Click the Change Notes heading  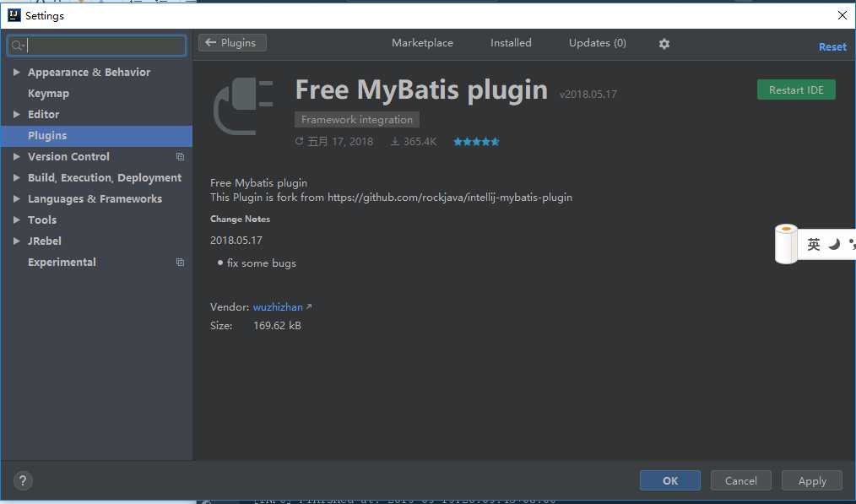241,219
